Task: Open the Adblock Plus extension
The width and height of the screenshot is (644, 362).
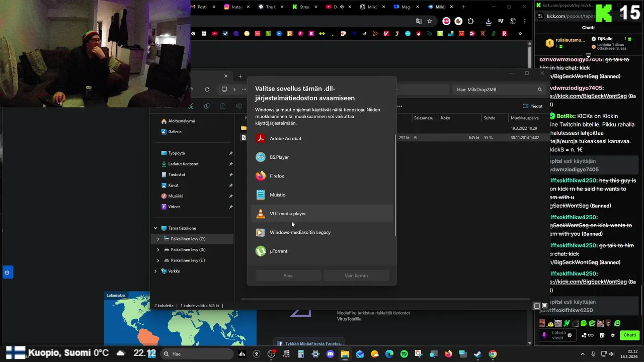Action: [x=446, y=21]
